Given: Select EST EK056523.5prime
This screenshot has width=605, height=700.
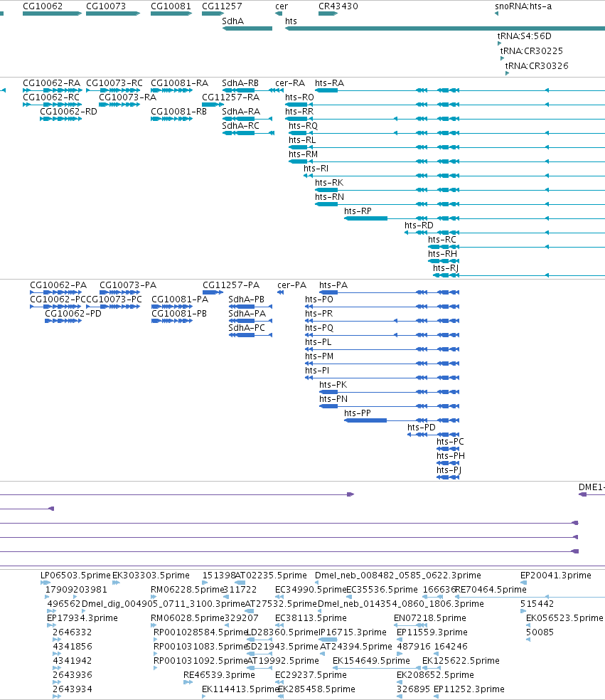Looking at the screenshot, I should tap(564, 618).
